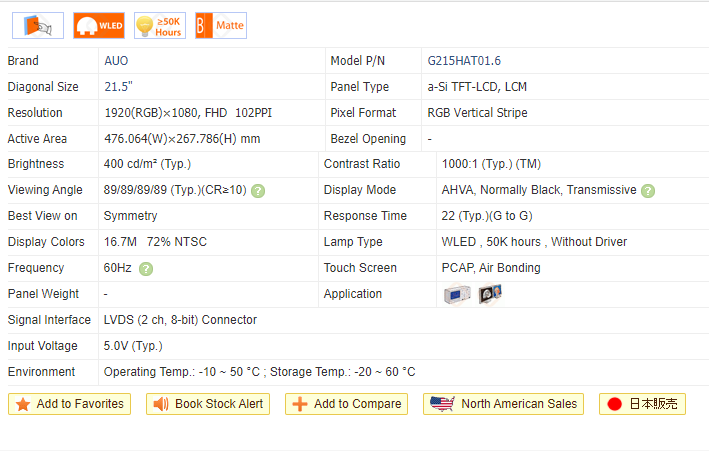
Task: Open North American Sales
Action: (x=505, y=404)
